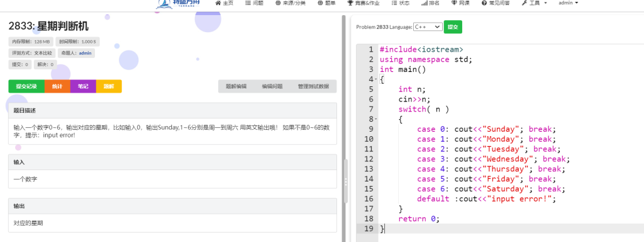Click the case 0 "Sunday" code line
The image size is (644, 242).
[x=486, y=129]
